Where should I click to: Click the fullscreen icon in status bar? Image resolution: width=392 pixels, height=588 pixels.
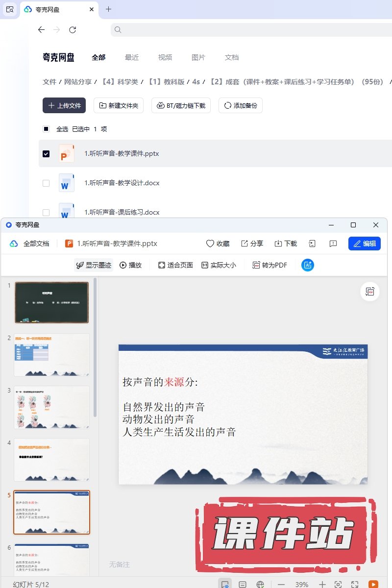(x=355, y=584)
